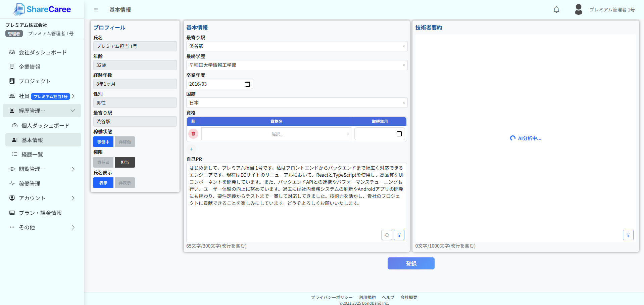Generate 自己PR with AI sparkle icon
644x305 pixels.
[399, 235]
